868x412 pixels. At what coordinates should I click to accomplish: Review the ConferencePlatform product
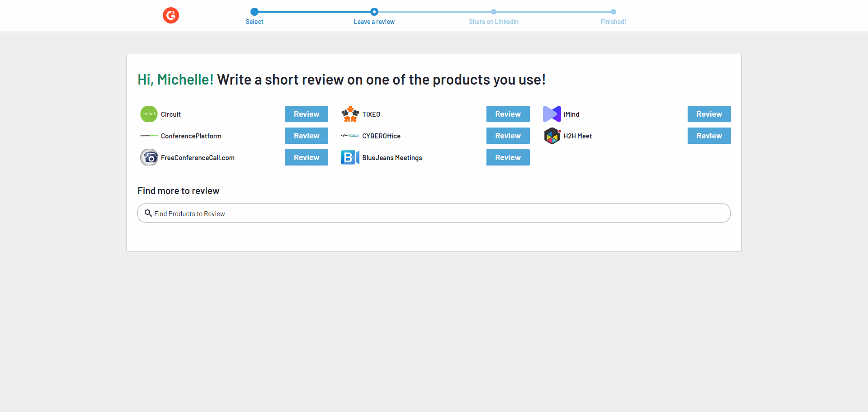(x=306, y=136)
